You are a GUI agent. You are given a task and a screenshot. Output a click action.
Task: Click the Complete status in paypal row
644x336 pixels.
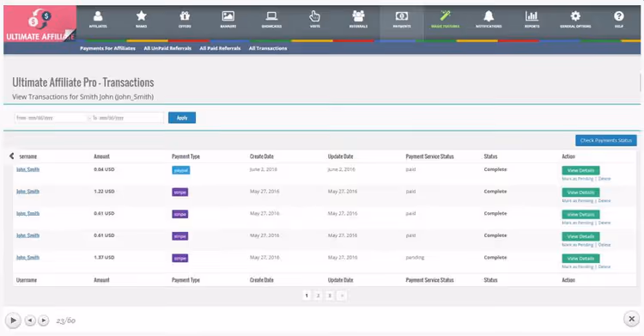click(x=495, y=169)
